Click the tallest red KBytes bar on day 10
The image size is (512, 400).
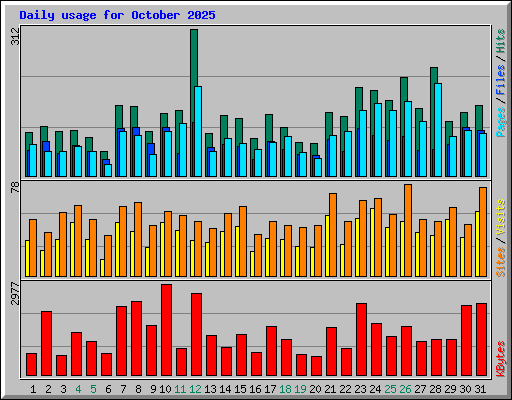pos(166,330)
